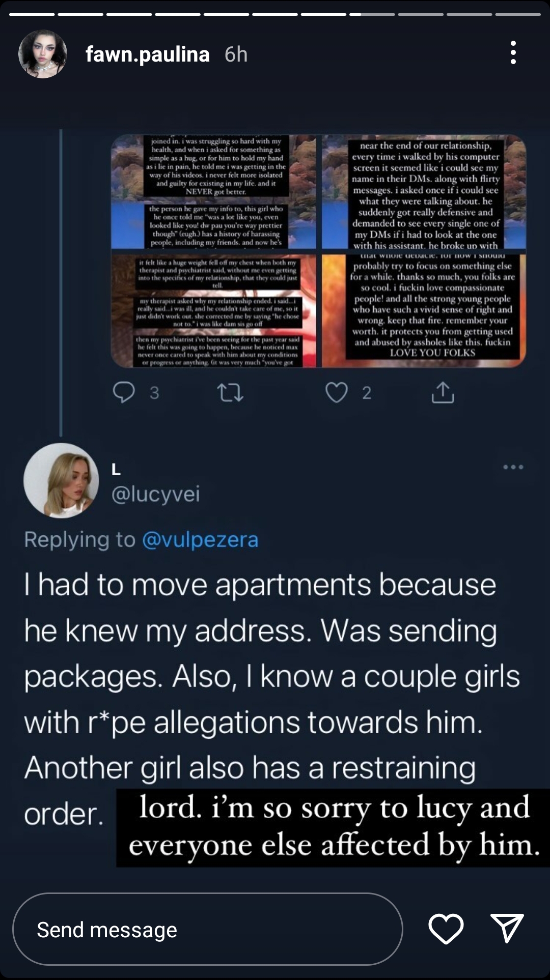This screenshot has height=980, width=550.
Task: Tap the paper plane share icon
Action: [507, 928]
